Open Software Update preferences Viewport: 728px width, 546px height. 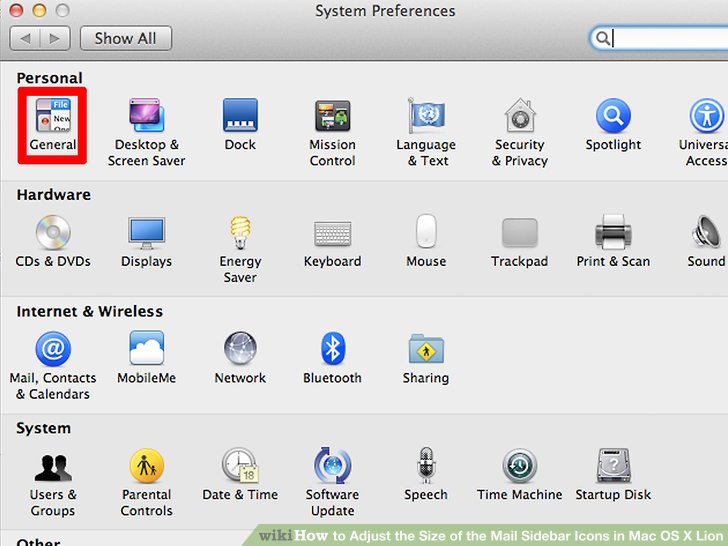click(x=332, y=482)
